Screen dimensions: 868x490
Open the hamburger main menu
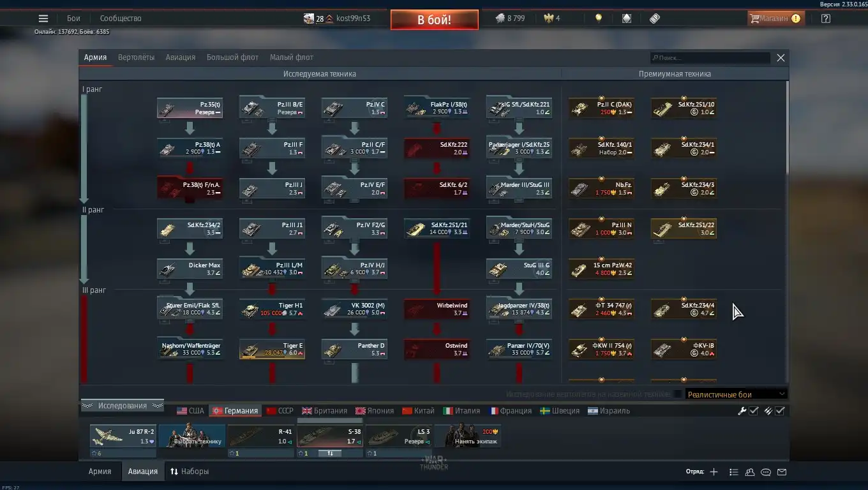[43, 19]
